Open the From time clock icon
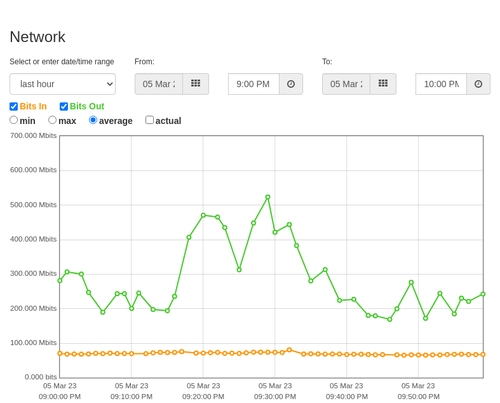This screenshot has width=500, height=403. coord(291,84)
